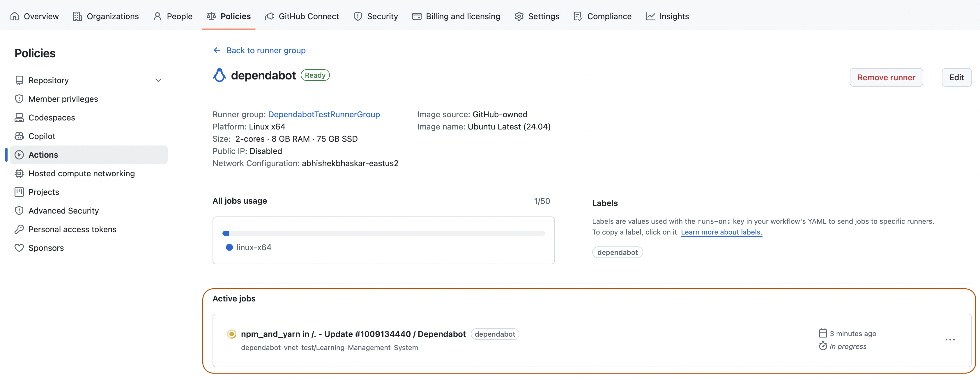Image resolution: width=980 pixels, height=380 pixels.
Task: Open the active job's ellipsis menu
Action: [950, 340]
